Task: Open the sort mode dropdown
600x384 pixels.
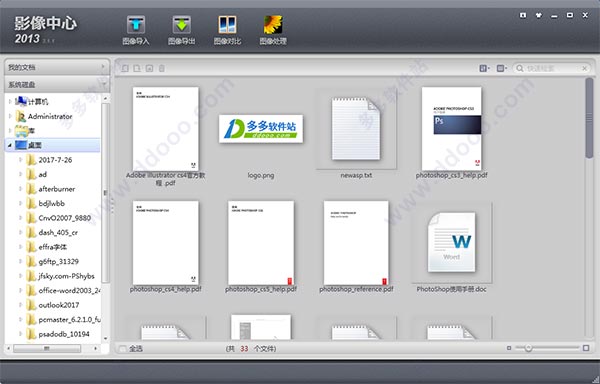Action: coord(501,68)
